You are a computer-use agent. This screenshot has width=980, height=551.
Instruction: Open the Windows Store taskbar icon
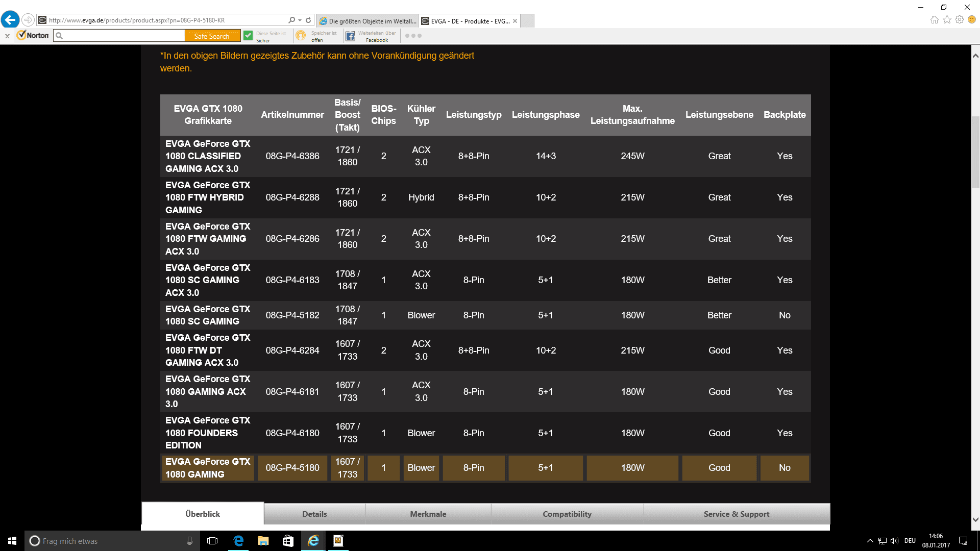[288, 541]
